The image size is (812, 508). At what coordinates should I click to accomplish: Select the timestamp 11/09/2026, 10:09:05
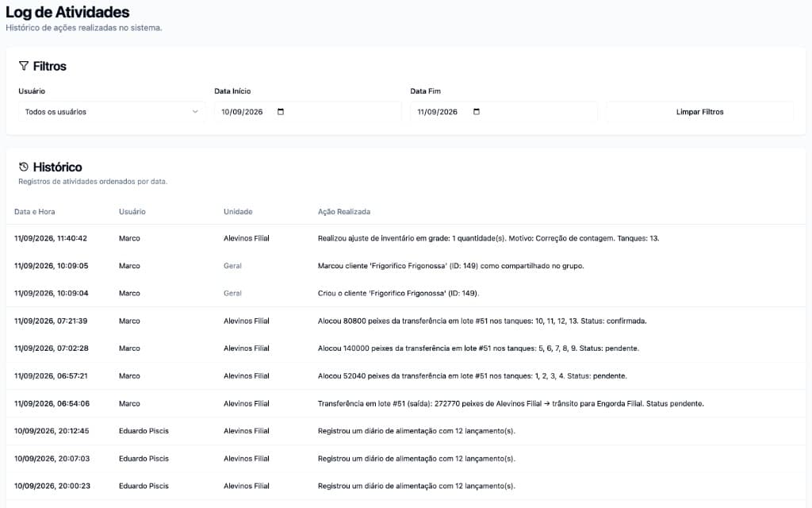tap(52, 266)
